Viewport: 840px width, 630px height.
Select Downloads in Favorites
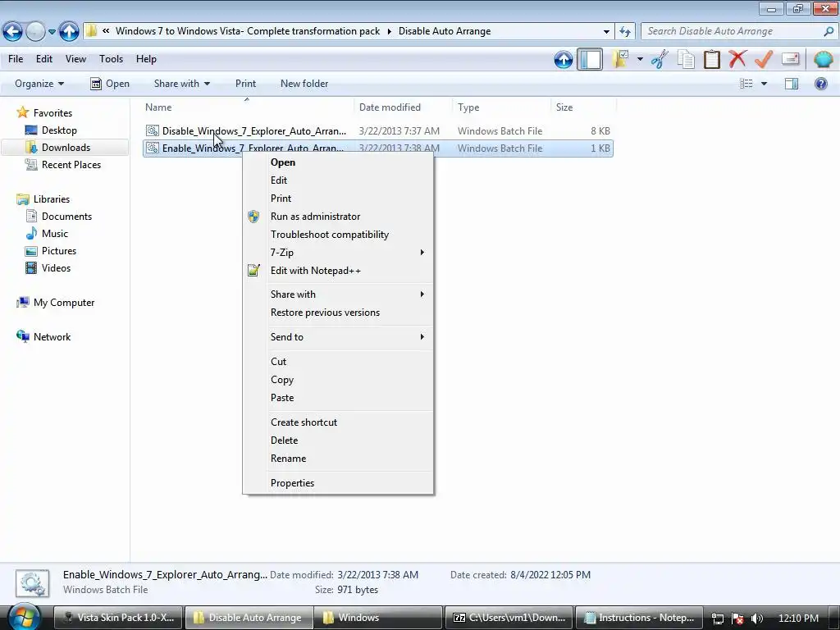click(66, 148)
